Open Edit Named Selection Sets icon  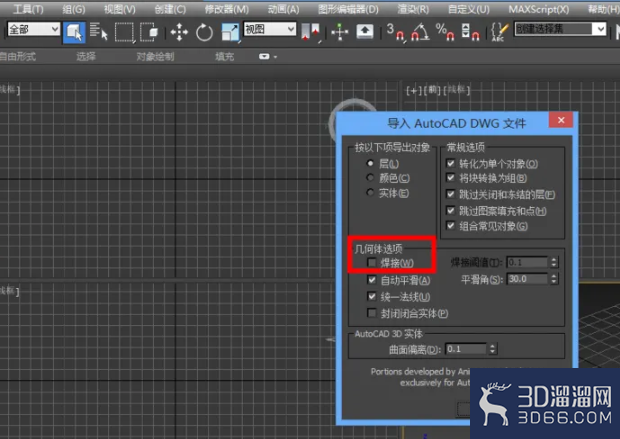pos(499,32)
